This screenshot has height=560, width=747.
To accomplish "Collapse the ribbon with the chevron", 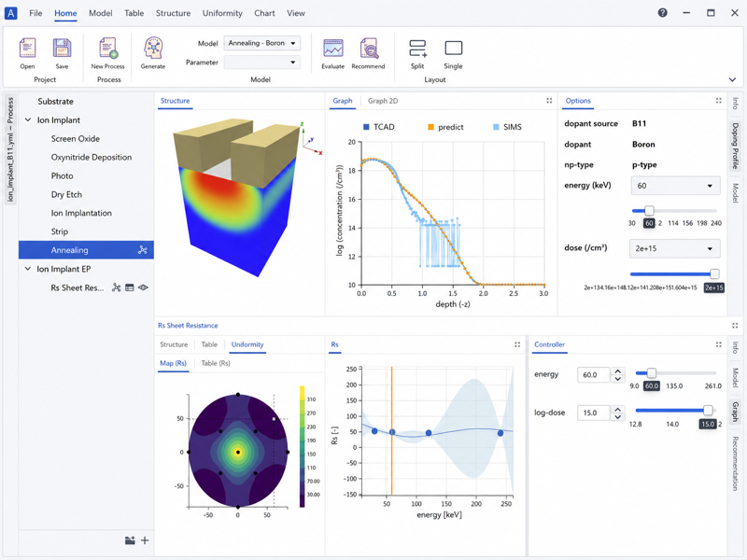I will [732, 79].
